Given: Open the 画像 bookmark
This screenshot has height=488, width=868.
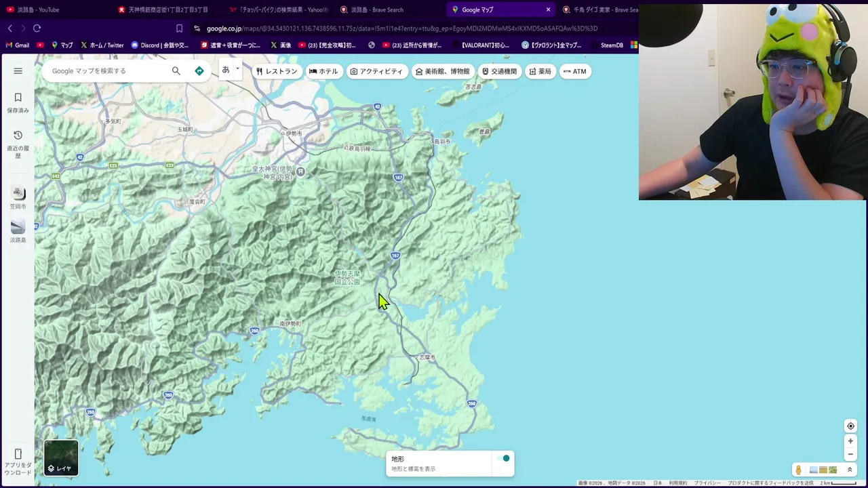Looking at the screenshot, I should coord(281,45).
